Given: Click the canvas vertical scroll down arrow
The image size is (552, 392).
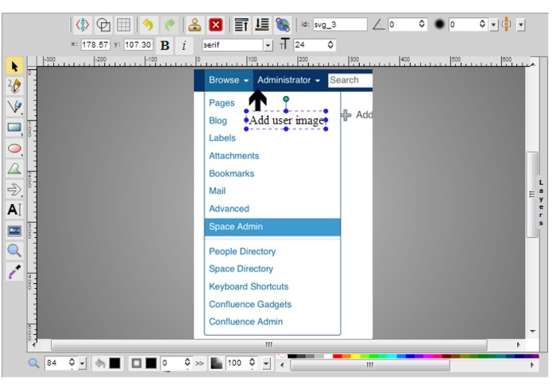Looking at the screenshot, I should click(x=532, y=331).
